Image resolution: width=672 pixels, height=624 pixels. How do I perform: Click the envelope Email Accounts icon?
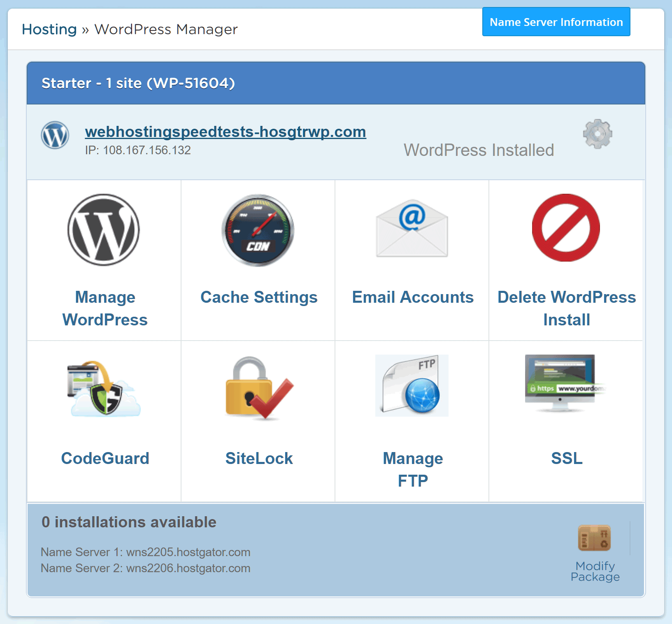pos(412,228)
